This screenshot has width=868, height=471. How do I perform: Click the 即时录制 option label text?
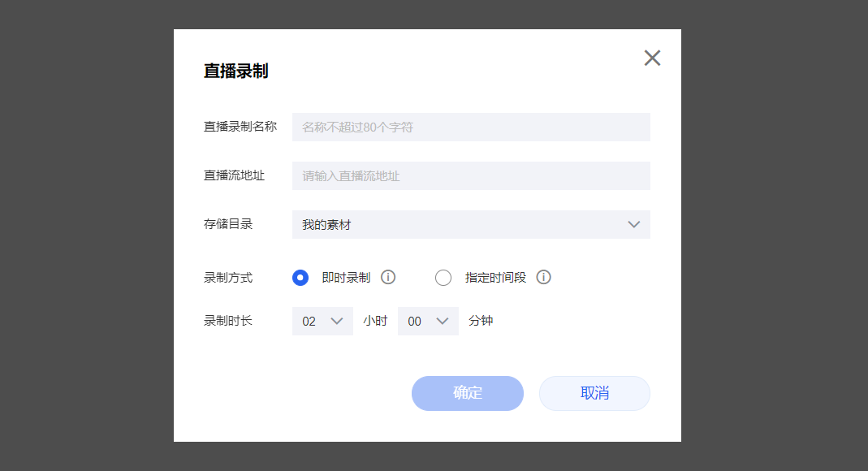pyautogui.click(x=346, y=277)
